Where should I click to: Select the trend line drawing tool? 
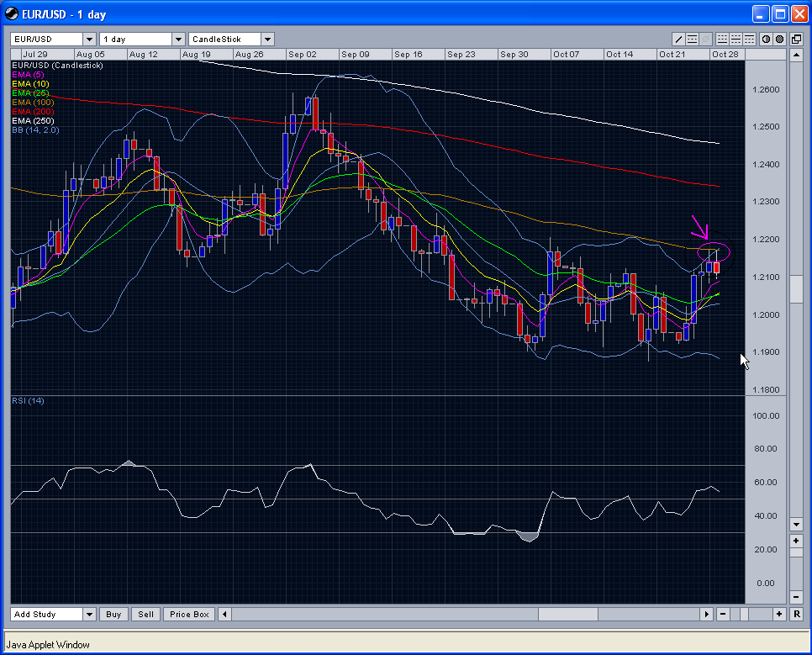(678, 39)
